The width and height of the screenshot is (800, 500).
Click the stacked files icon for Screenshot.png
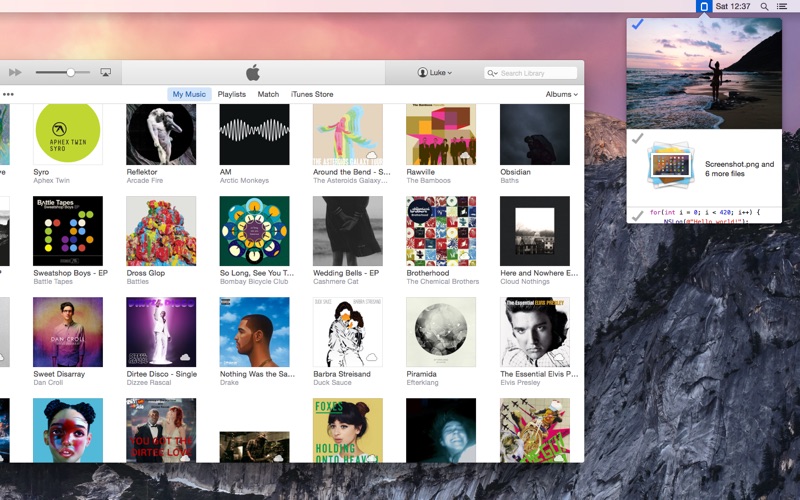click(670, 166)
